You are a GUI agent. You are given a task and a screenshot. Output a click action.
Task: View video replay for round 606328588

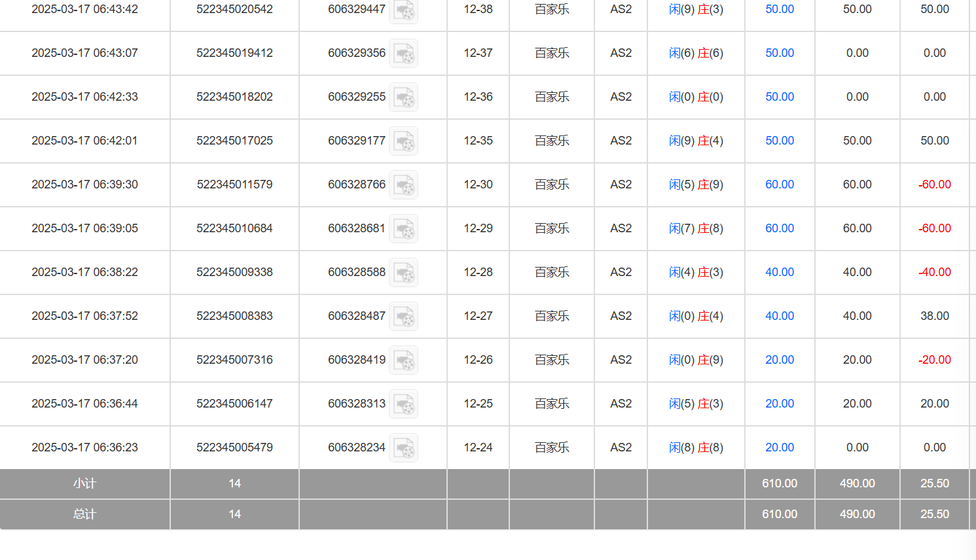403,273
